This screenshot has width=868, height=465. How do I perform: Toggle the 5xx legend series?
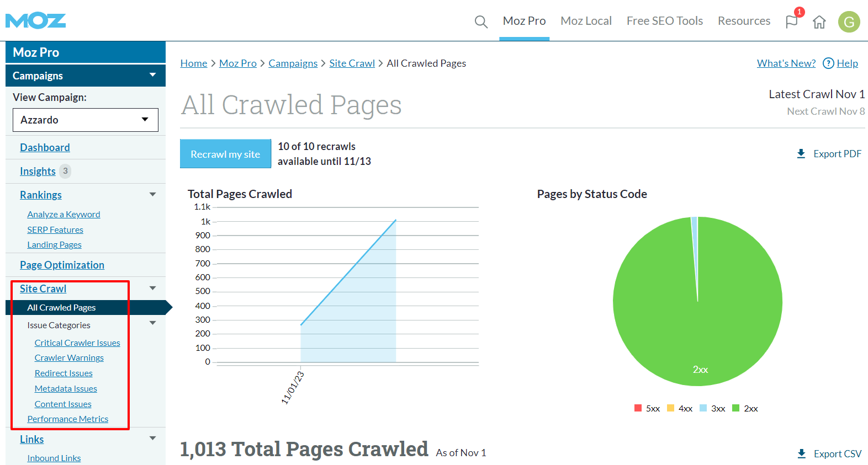point(647,409)
